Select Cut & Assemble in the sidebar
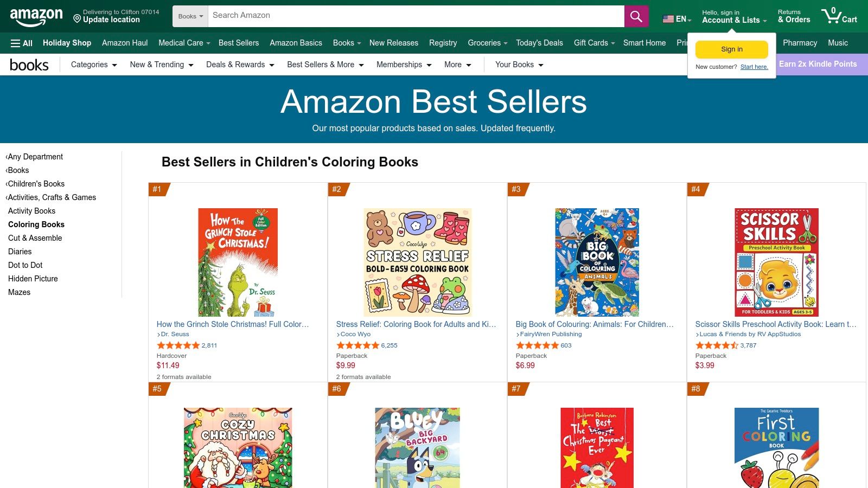Image resolution: width=868 pixels, height=488 pixels. coord(35,237)
